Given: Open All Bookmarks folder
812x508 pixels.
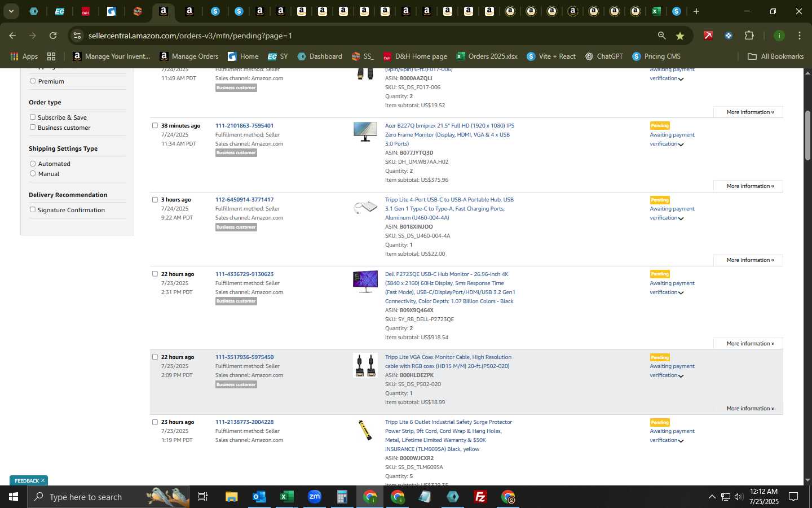Looking at the screenshot, I should point(775,56).
